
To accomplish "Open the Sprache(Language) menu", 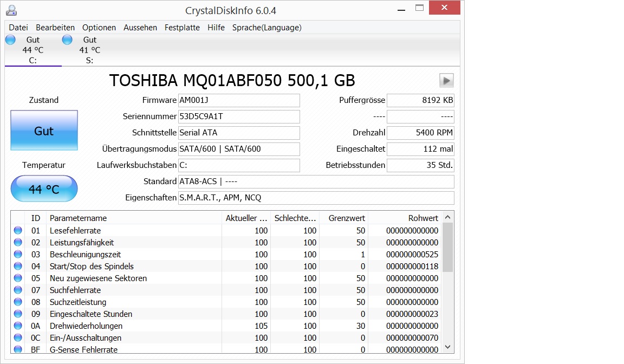I will (x=267, y=28).
